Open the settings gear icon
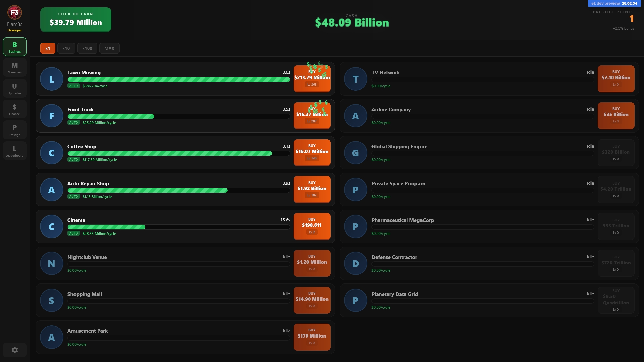644x362 pixels. (14, 350)
